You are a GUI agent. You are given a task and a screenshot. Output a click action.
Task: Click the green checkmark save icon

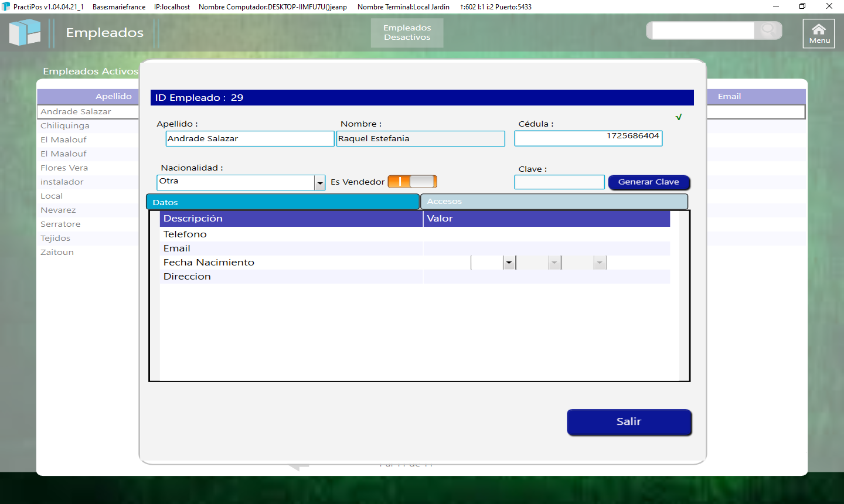[x=679, y=117]
